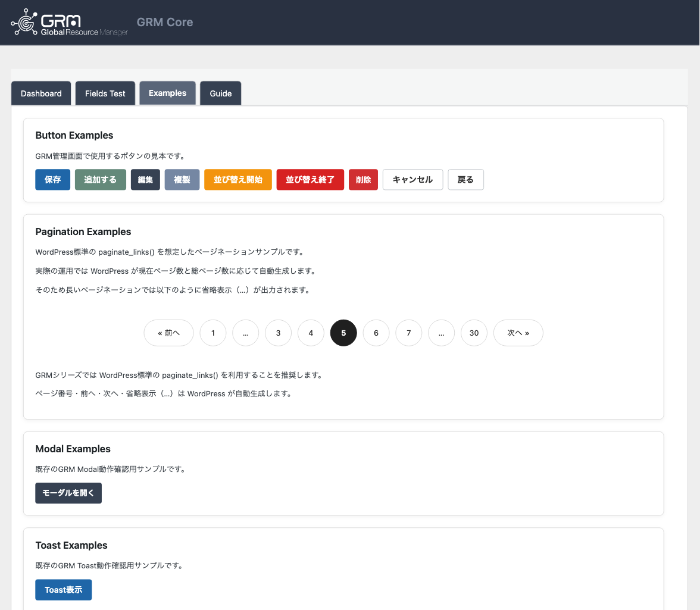Select the Examples tab
Viewport: 700px width, 610px height.
167,93
